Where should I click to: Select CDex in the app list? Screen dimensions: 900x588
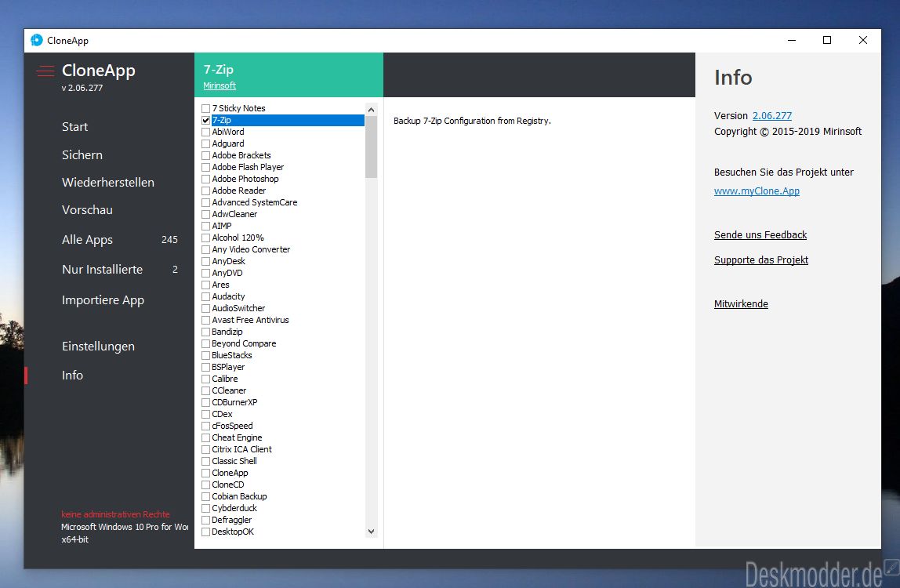(x=222, y=415)
